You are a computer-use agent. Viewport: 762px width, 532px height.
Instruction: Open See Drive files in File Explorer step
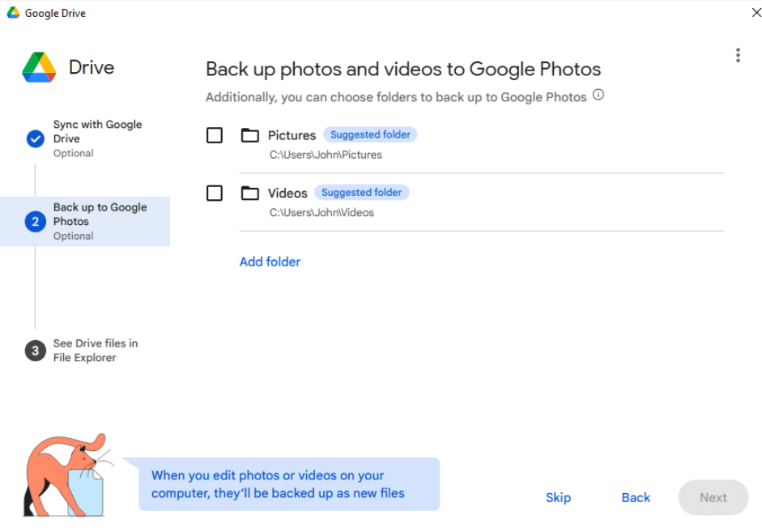coord(96,351)
